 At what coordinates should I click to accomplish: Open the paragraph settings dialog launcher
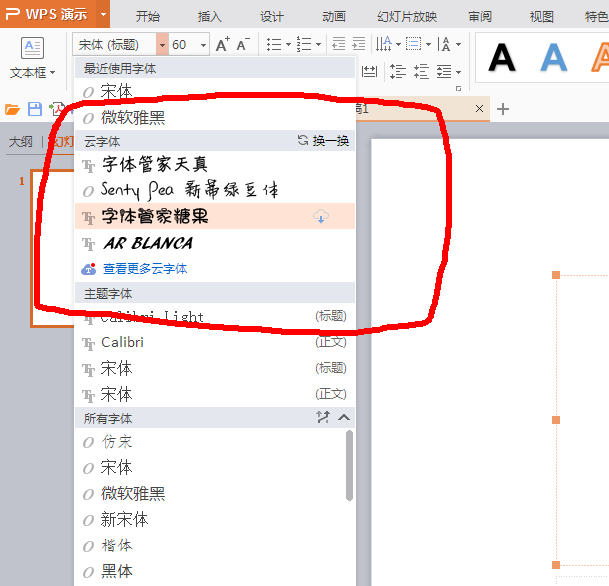point(458,89)
